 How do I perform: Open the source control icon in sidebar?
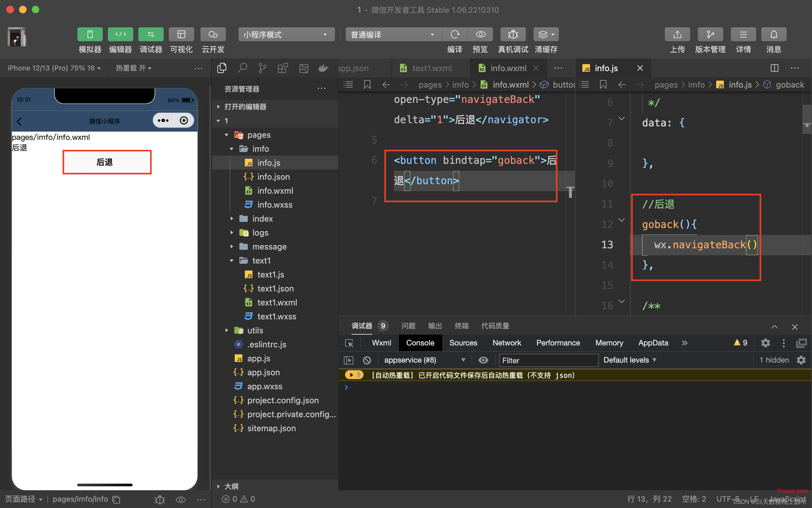[x=262, y=68]
